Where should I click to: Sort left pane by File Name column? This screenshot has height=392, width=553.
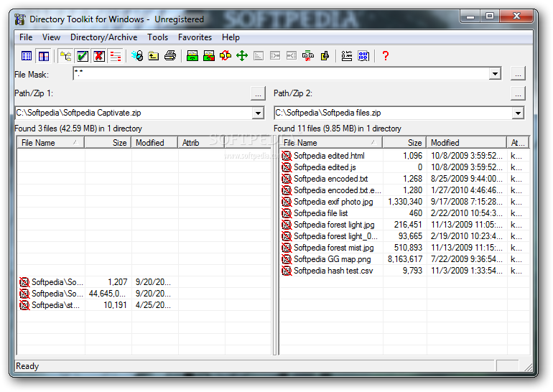[50, 142]
